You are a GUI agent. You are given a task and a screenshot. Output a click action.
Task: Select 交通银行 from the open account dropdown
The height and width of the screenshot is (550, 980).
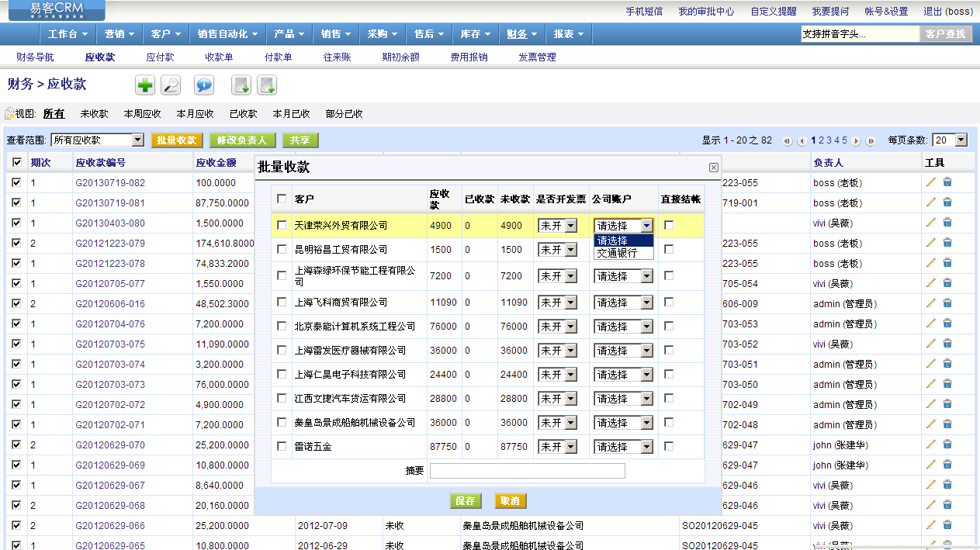pos(618,253)
